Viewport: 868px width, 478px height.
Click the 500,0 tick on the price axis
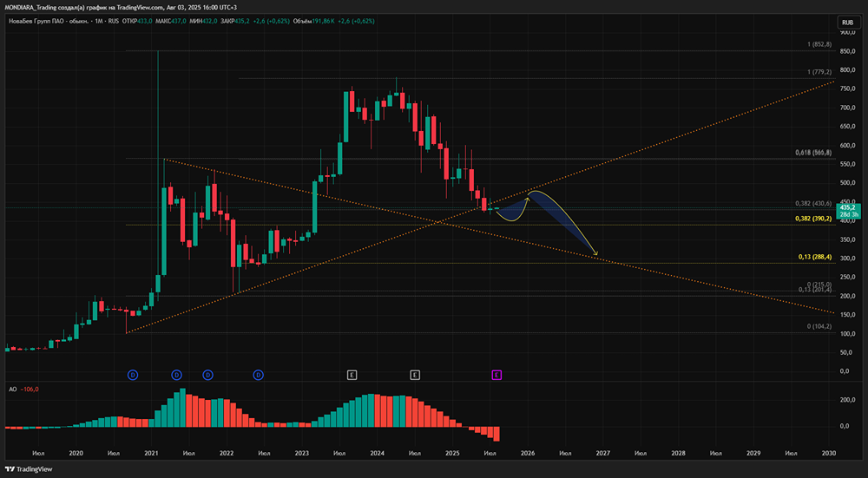tap(847, 182)
